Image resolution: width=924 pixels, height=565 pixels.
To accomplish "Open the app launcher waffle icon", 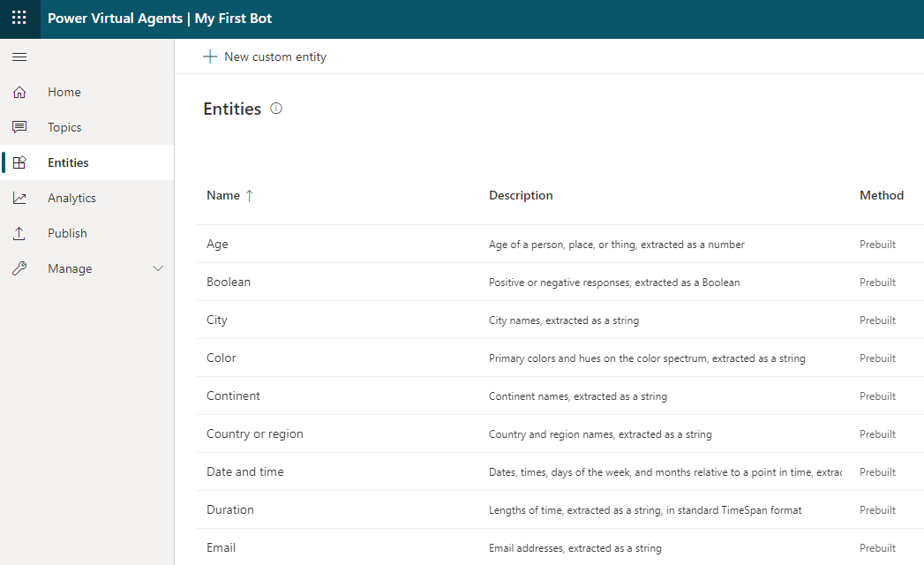I will point(19,18).
